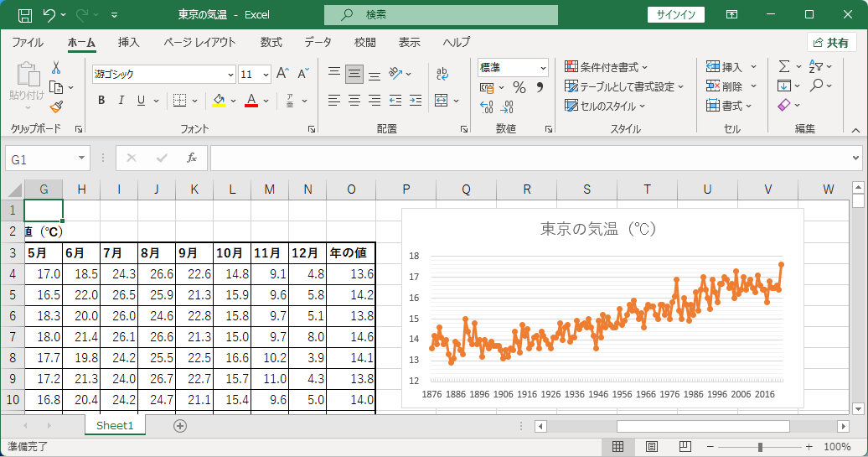The height and width of the screenshot is (457, 868).
Task: Adjust the zoom slider handle
Action: (x=761, y=446)
